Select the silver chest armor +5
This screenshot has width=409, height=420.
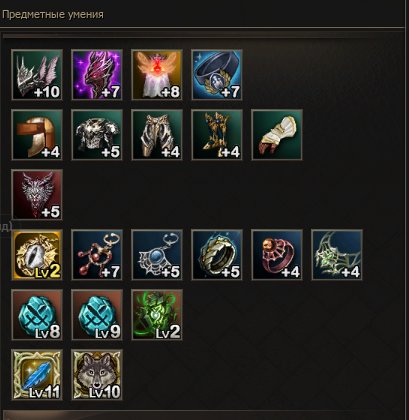tap(97, 135)
